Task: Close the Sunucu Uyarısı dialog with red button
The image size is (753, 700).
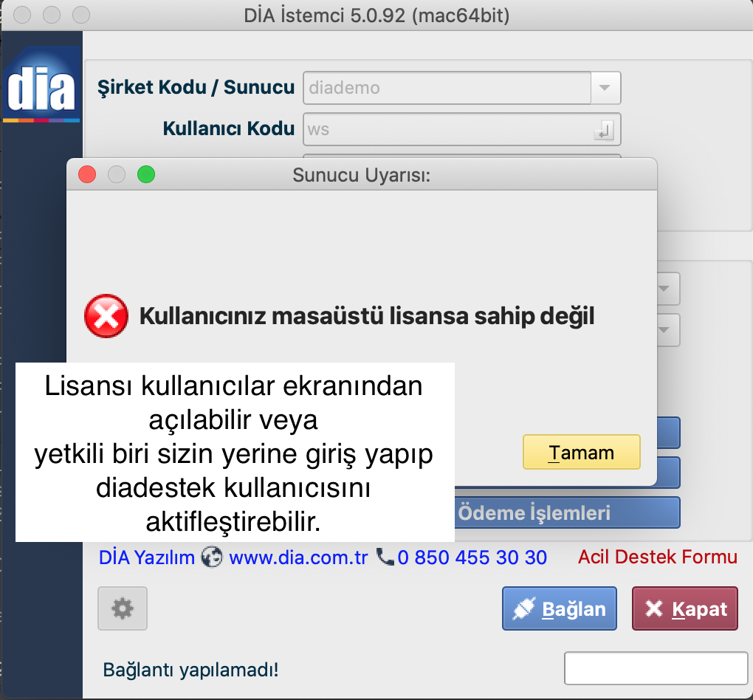Action: (x=88, y=175)
